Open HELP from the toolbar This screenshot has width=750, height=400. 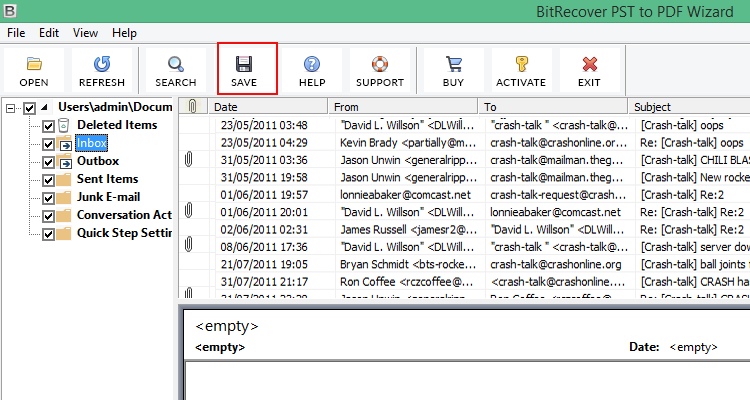click(x=312, y=70)
